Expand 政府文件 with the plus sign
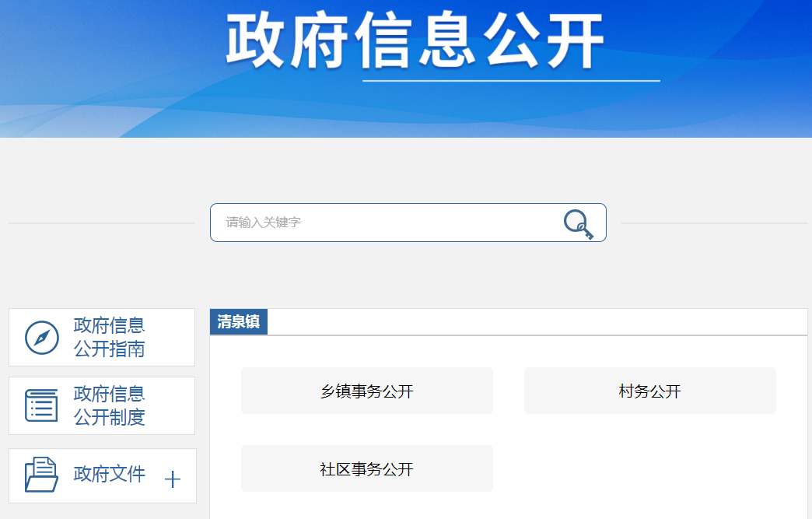 173,479
